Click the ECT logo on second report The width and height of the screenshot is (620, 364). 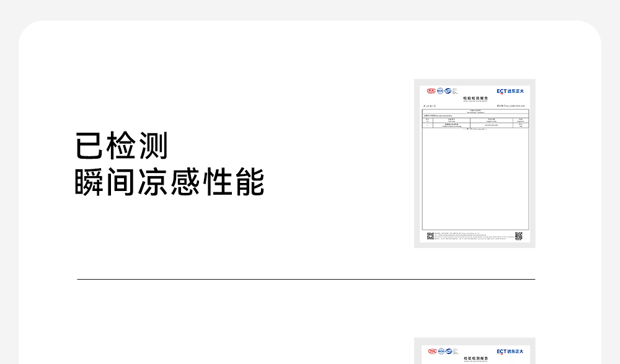tap(510, 352)
